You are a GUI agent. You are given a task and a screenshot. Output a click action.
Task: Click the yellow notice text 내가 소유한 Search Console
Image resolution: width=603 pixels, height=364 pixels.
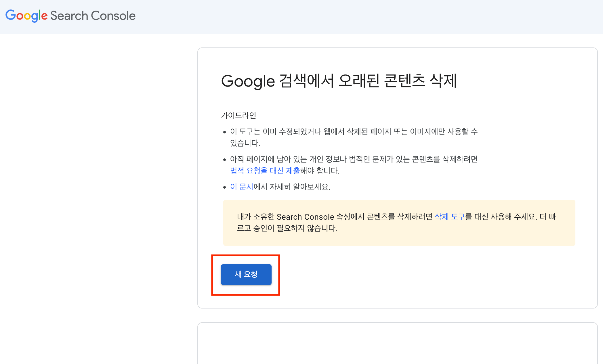point(396,223)
